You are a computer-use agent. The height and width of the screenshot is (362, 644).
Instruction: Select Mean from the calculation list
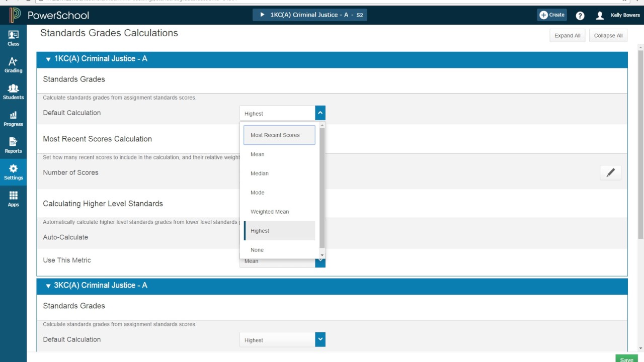pos(279,154)
